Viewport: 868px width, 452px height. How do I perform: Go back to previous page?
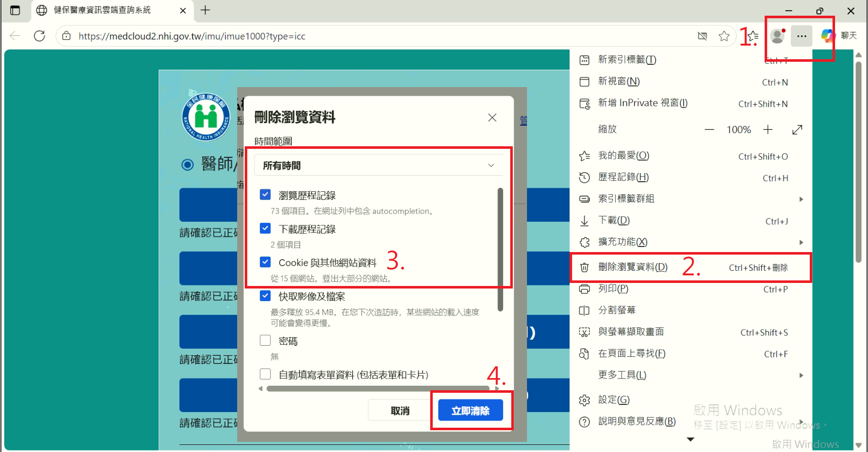tap(15, 36)
